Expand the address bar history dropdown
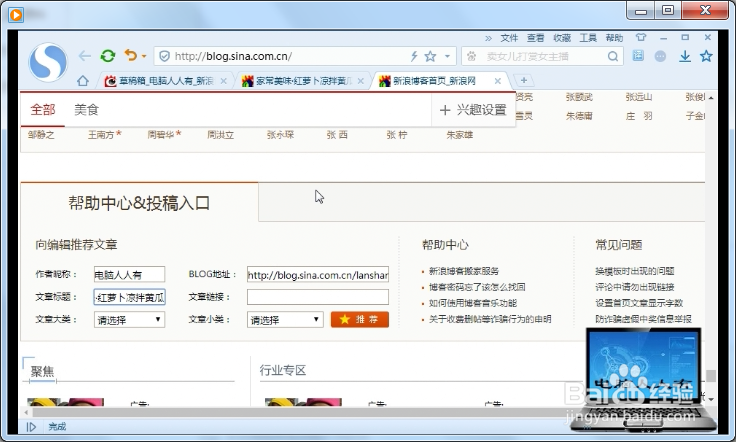Image resolution: width=736 pixels, height=442 pixels. pos(447,56)
